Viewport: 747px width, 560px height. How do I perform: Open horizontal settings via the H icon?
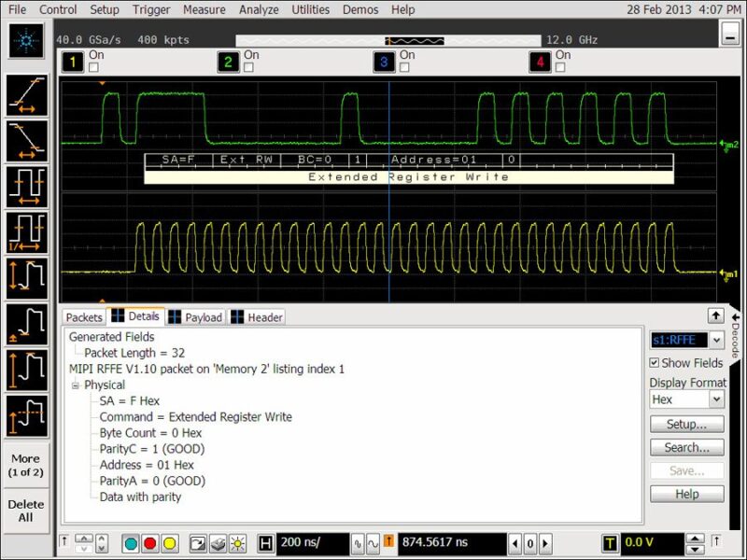click(265, 544)
